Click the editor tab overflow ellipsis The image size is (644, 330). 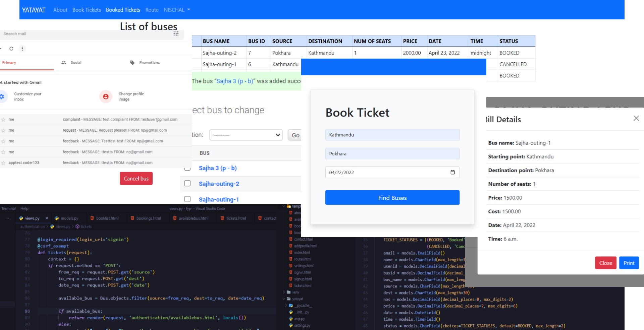[8, 218]
